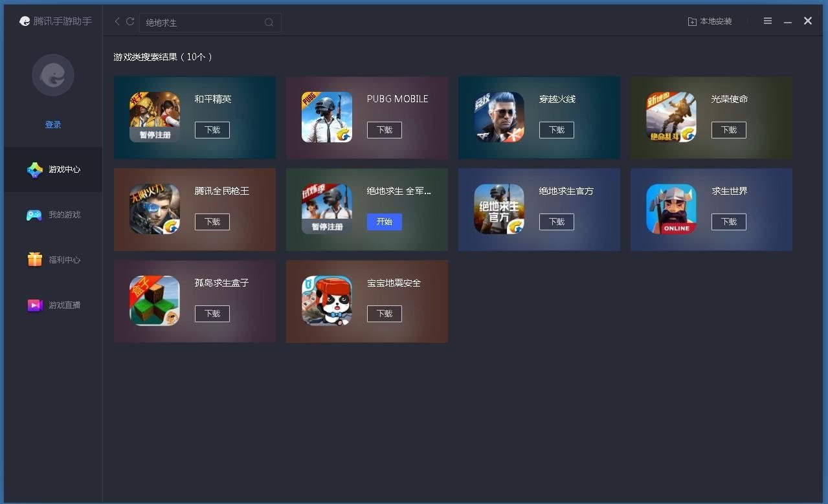Screen dimensions: 828x504
Task: Download 穿越火线
Action: (557, 130)
